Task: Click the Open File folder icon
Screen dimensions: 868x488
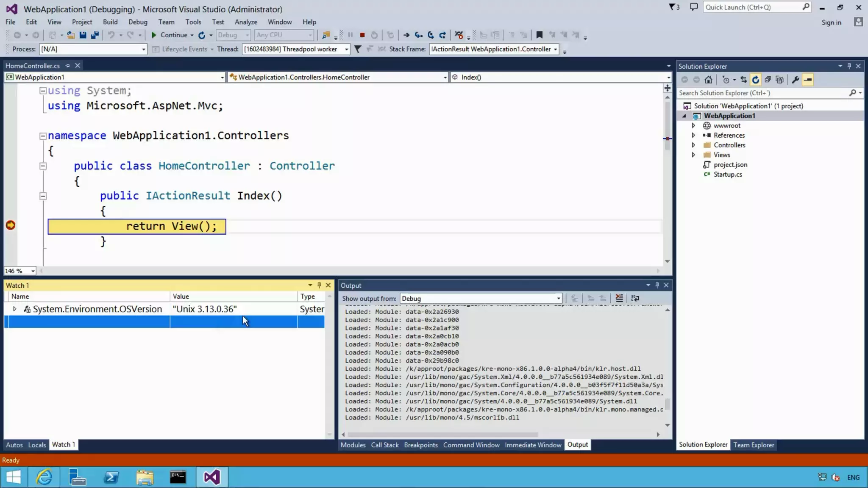Action: coord(71,35)
